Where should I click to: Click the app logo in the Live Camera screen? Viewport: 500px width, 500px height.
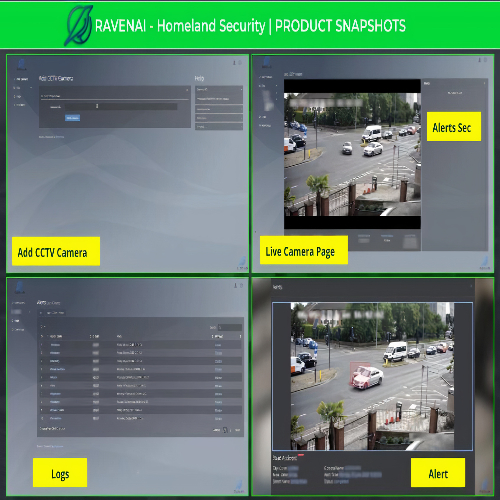pyautogui.click(x=267, y=62)
